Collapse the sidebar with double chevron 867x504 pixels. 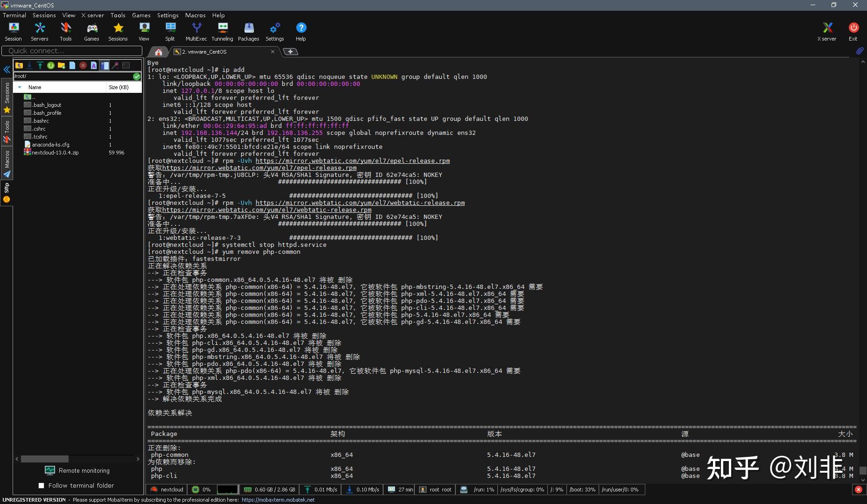pyautogui.click(x=7, y=70)
